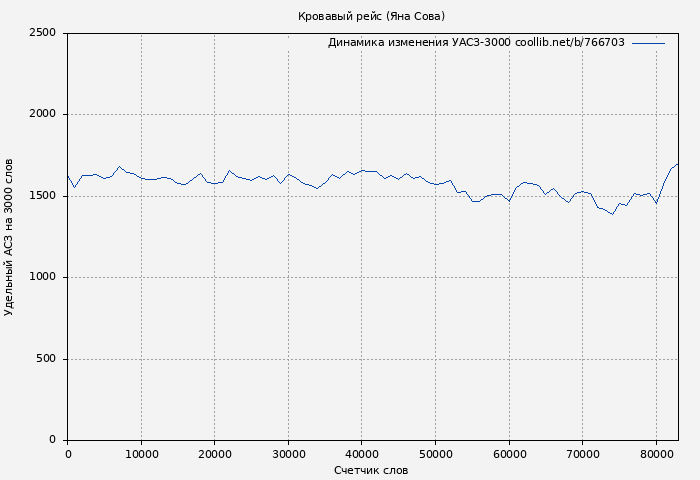
Task: Click the 30000 tick label on x-axis
Action: (288, 455)
